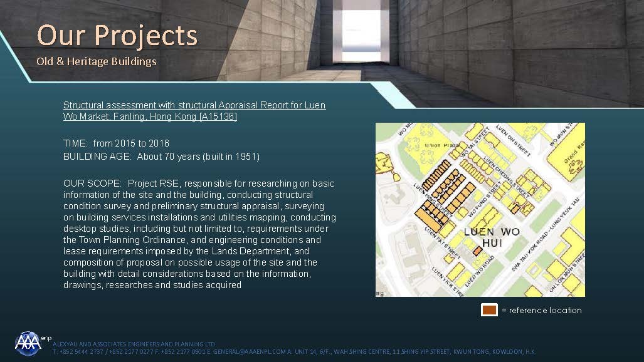Click the 'OUR SCOPE' paragraph text
Image resolution: width=644 pixels, height=362 pixels.
coord(199,234)
